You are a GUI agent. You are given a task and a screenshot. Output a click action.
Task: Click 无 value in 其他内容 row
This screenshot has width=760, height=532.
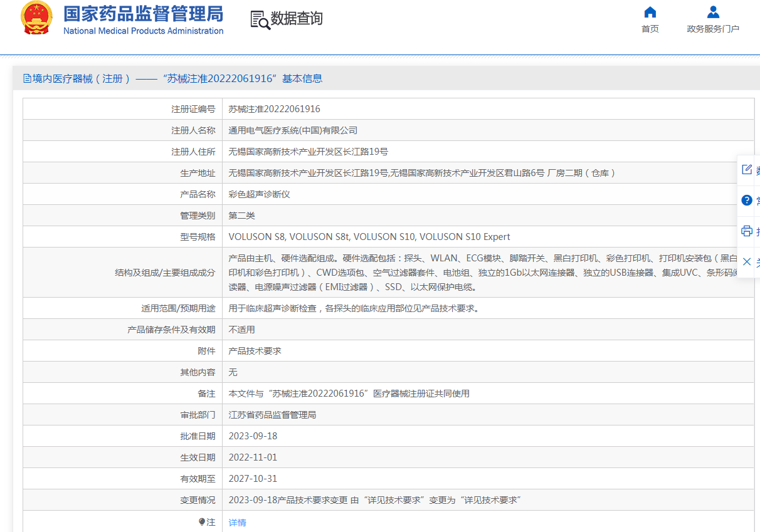(233, 372)
